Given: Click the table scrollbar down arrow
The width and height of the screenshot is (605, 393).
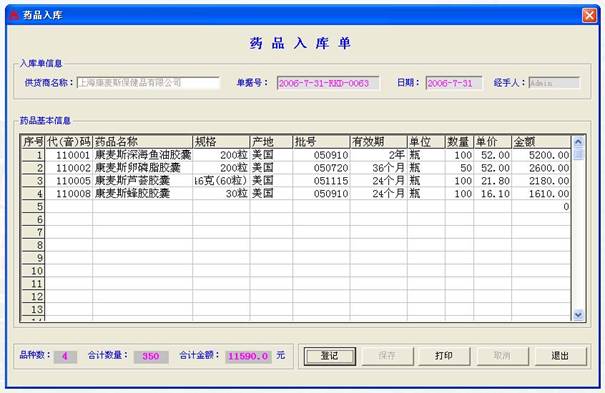Looking at the screenshot, I should [x=578, y=315].
